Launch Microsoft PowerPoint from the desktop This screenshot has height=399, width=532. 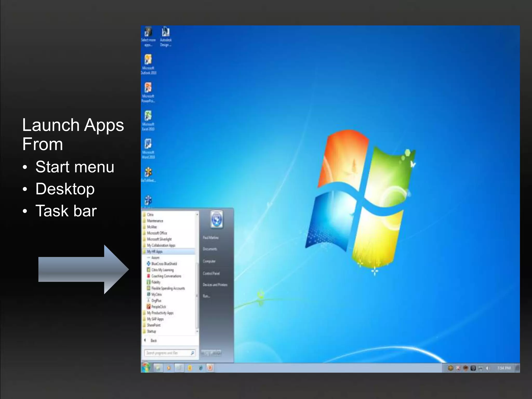coord(148,92)
